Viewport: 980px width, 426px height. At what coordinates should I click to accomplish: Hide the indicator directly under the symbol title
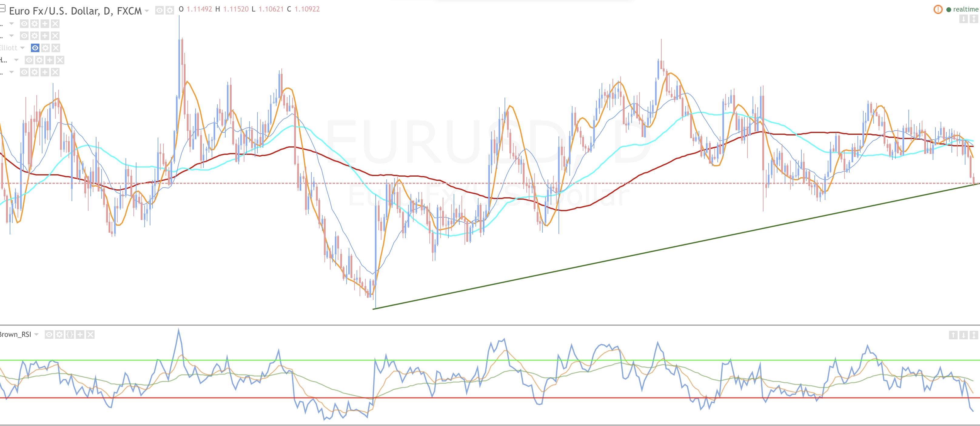[24, 24]
